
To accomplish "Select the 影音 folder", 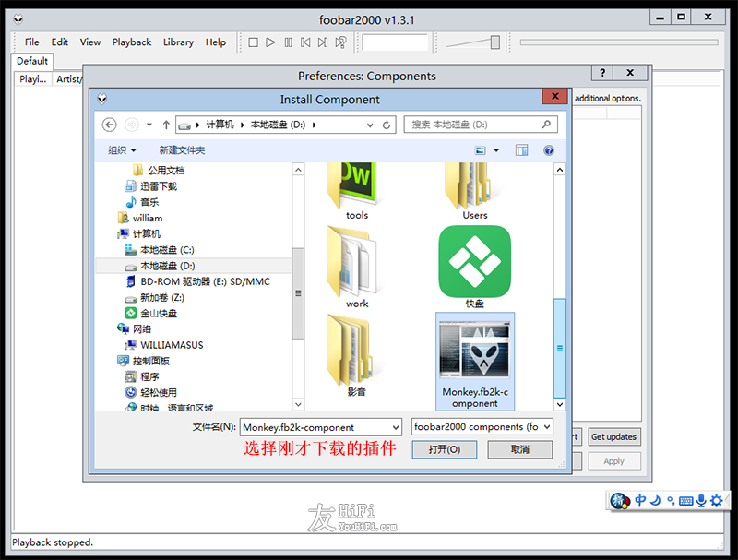I will tap(357, 356).
